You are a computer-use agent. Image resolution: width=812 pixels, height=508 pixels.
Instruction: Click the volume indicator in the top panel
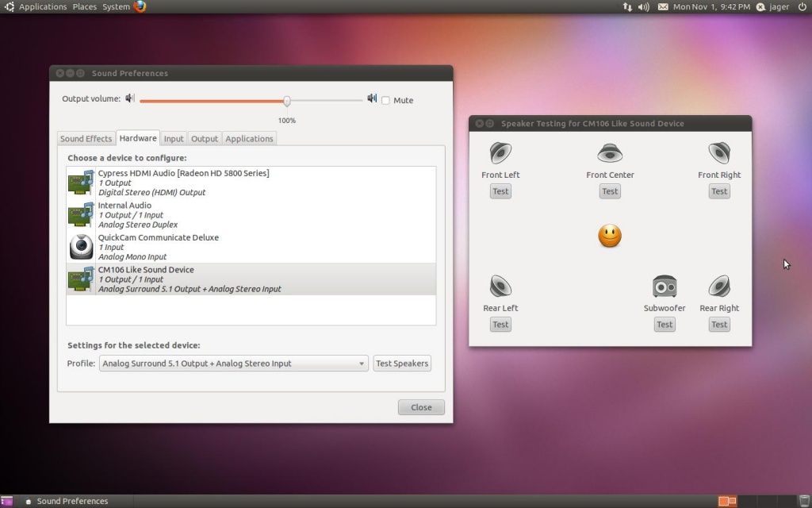(x=641, y=6)
